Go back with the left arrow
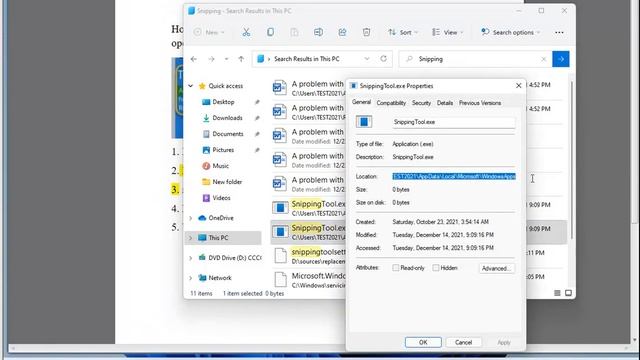 (x=194, y=59)
